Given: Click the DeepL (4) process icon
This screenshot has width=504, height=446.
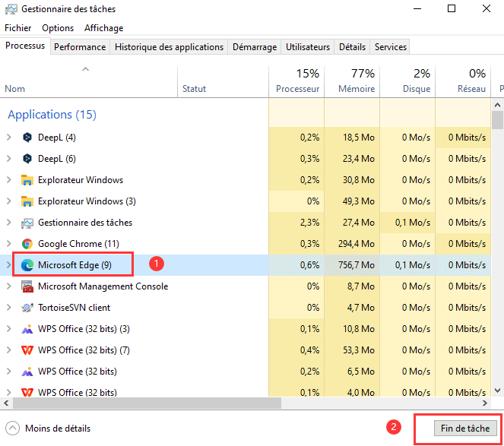Looking at the screenshot, I should (x=27, y=138).
